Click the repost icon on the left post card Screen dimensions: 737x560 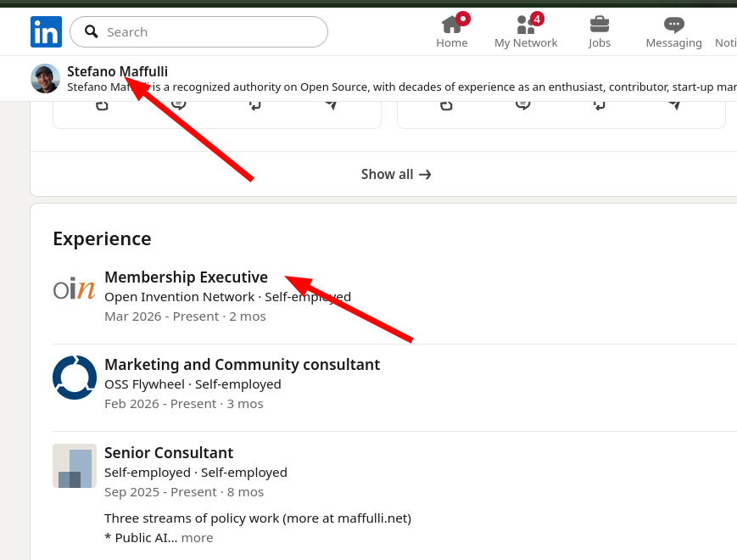pos(254,105)
